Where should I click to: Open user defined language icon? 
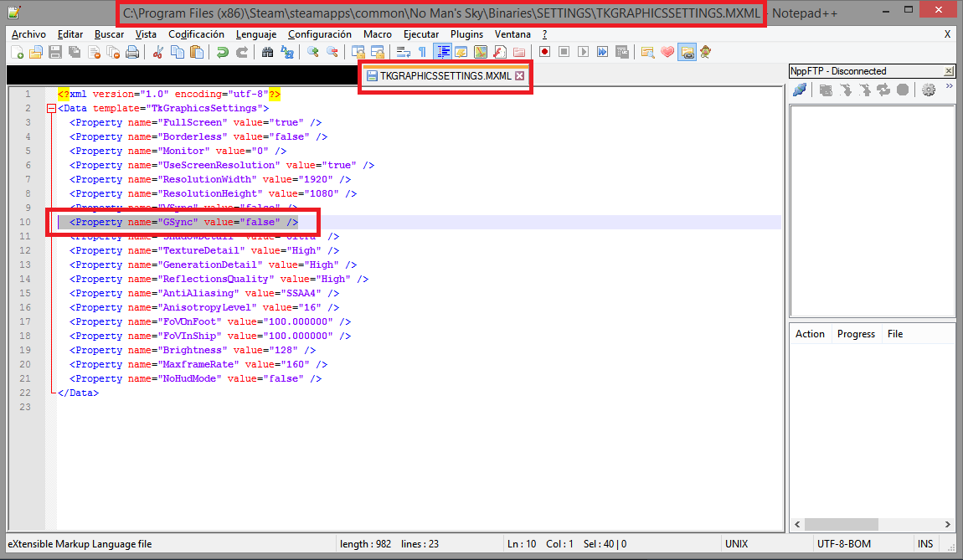[461, 52]
